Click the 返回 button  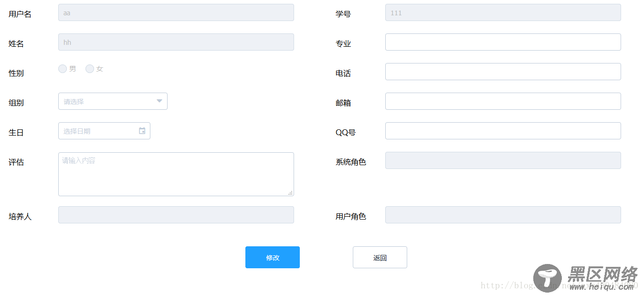[x=380, y=257]
